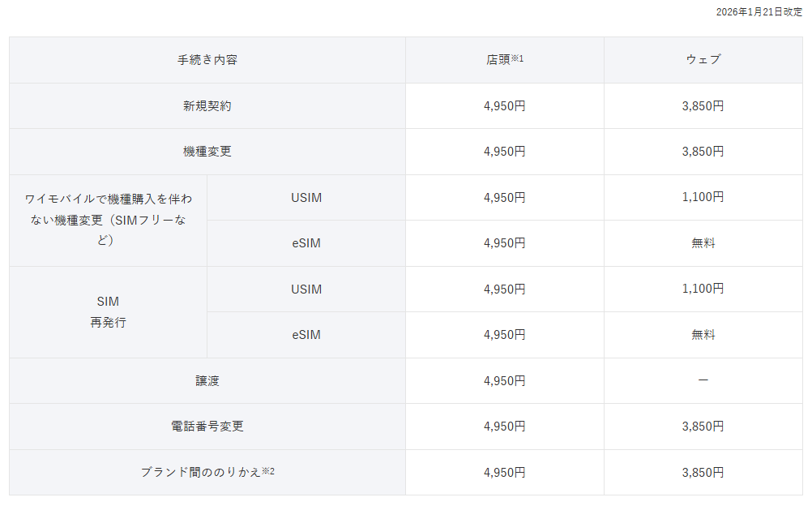
Task: Click the SIM 再発行 category cell
Action: (x=109, y=311)
